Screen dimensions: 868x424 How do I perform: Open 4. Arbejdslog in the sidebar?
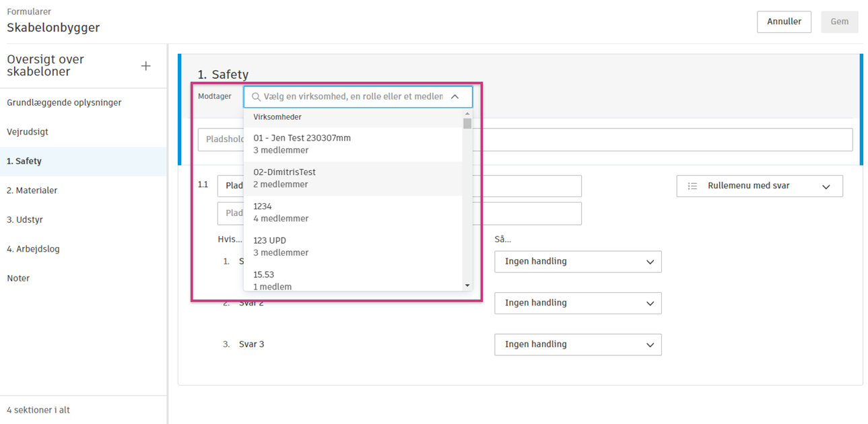[34, 249]
